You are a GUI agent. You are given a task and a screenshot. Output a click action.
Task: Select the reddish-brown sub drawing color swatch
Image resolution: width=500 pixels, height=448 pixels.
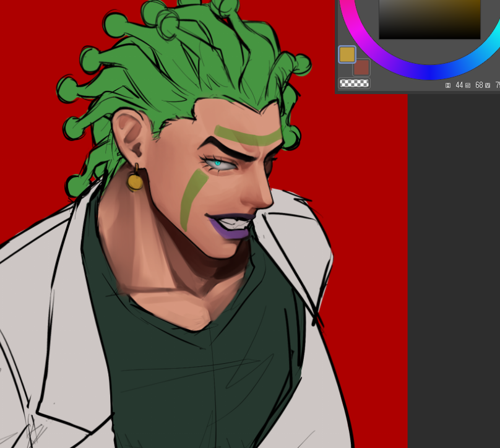(x=361, y=67)
